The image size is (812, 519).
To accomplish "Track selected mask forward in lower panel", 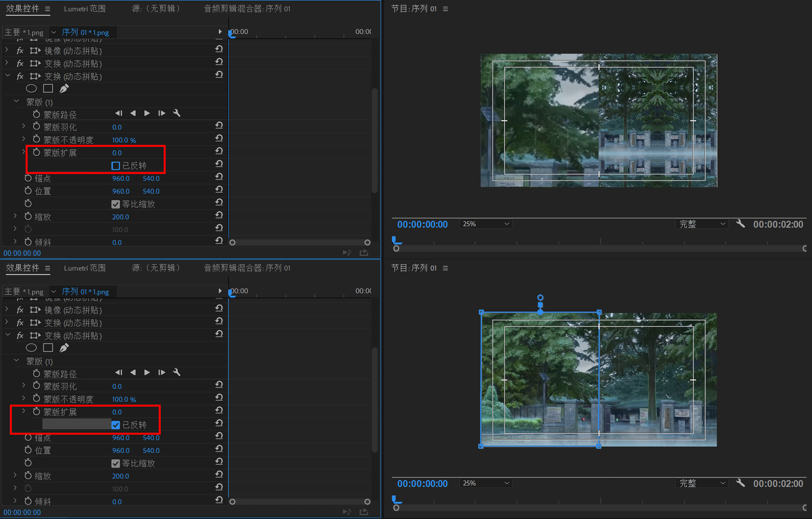I will tap(147, 372).
